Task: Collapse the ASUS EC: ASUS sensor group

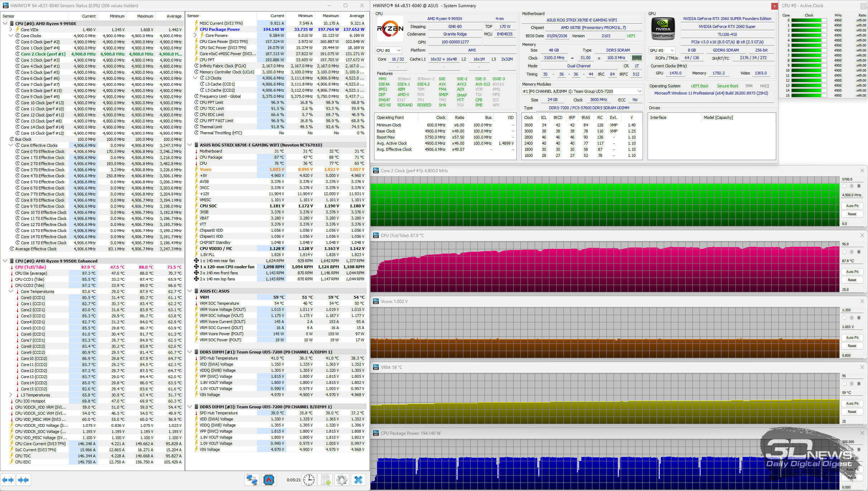Action: pyautogui.click(x=190, y=291)
